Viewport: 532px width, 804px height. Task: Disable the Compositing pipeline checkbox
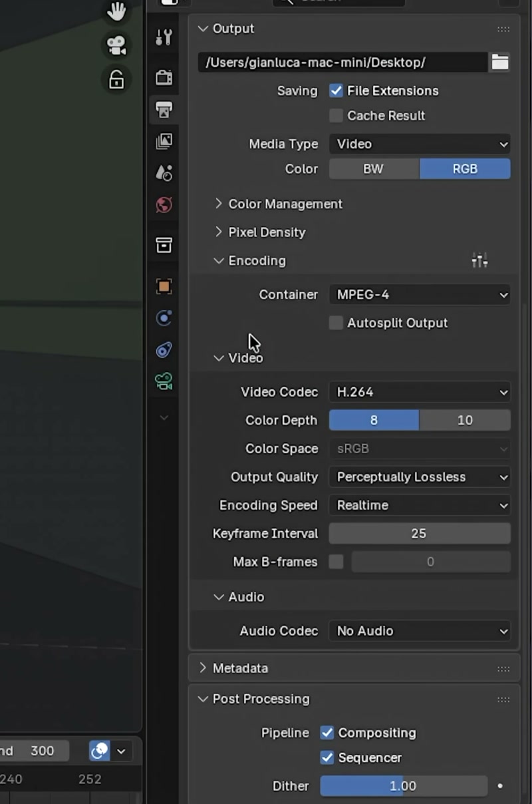(327, 733)
